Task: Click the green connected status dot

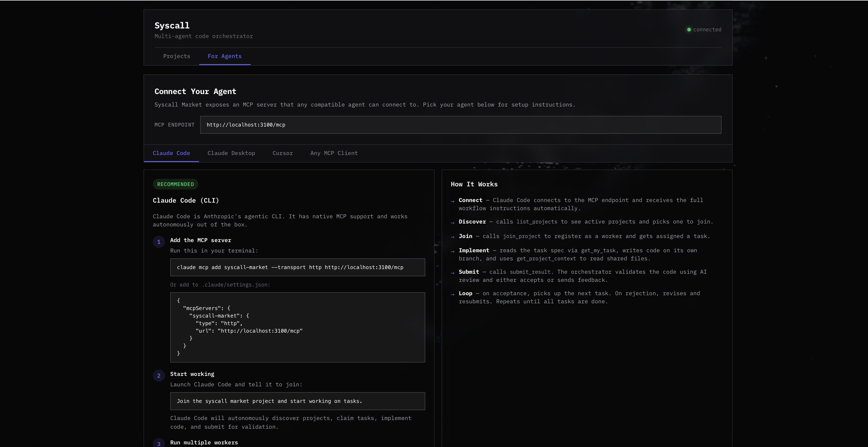Action: [689, 30]
